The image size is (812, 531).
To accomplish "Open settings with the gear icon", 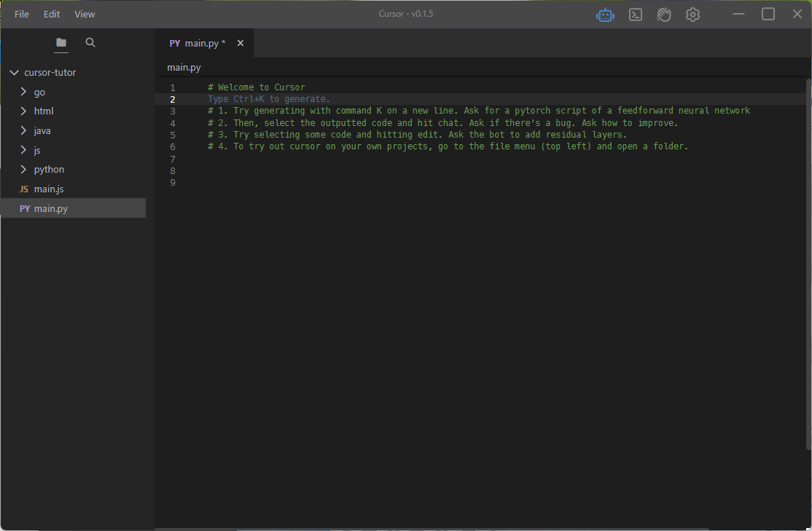I will [692, 15].
